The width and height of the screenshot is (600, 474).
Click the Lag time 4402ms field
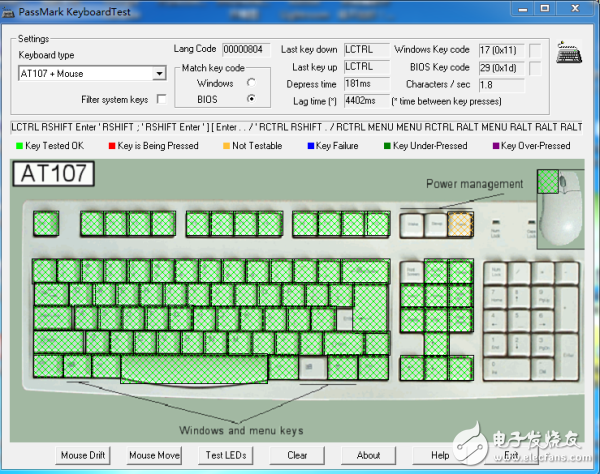click(x=367, y=101)
